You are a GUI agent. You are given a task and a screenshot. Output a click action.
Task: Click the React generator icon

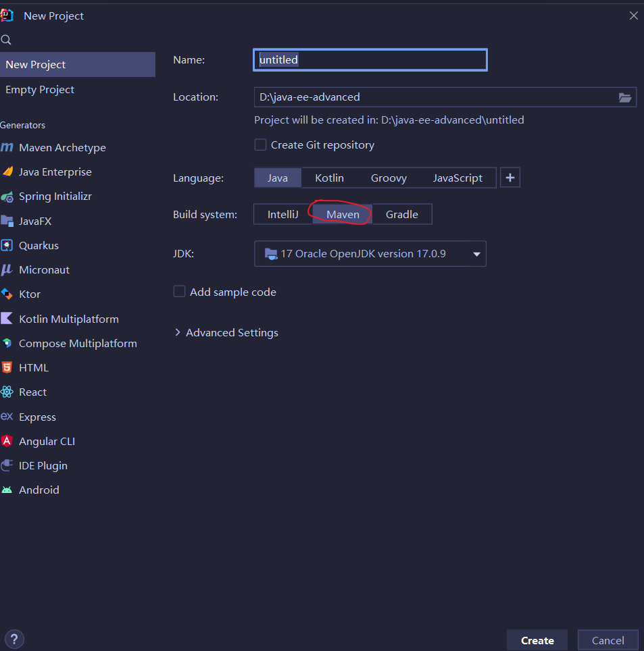(x=7, y=392)
